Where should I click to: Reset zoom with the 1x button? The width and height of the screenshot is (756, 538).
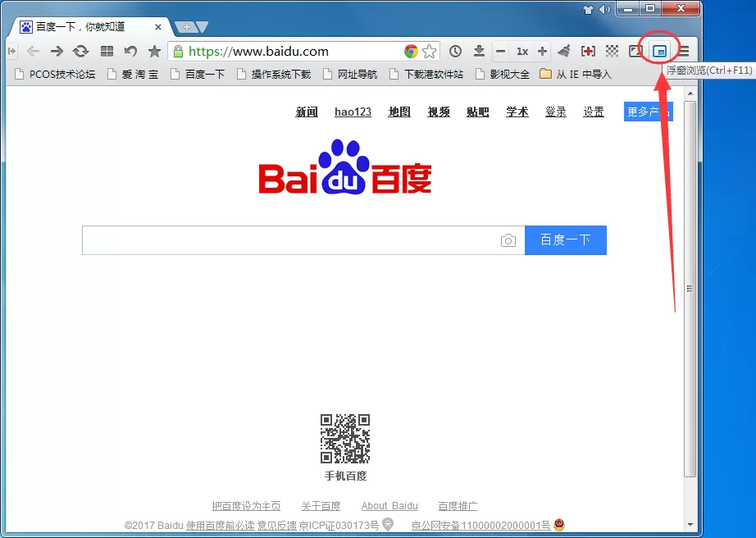coord(522,51)
